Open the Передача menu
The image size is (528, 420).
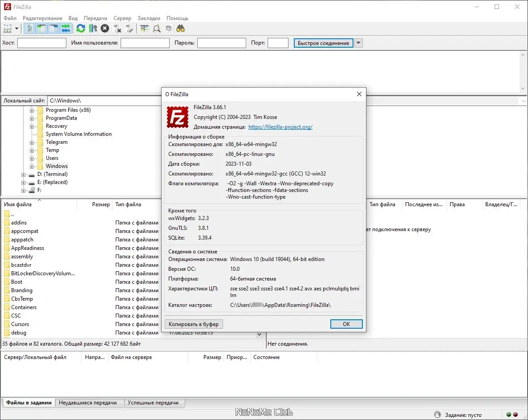95,18
